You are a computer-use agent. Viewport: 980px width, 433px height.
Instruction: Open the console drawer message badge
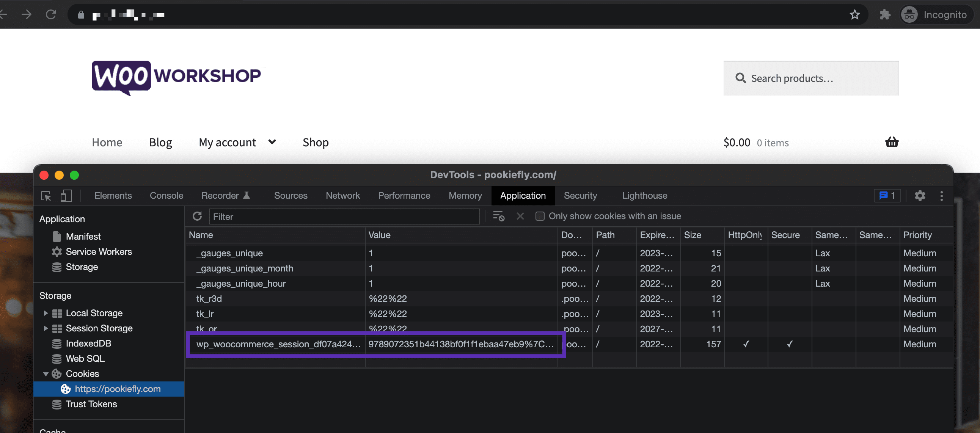(x=887, y=196)
